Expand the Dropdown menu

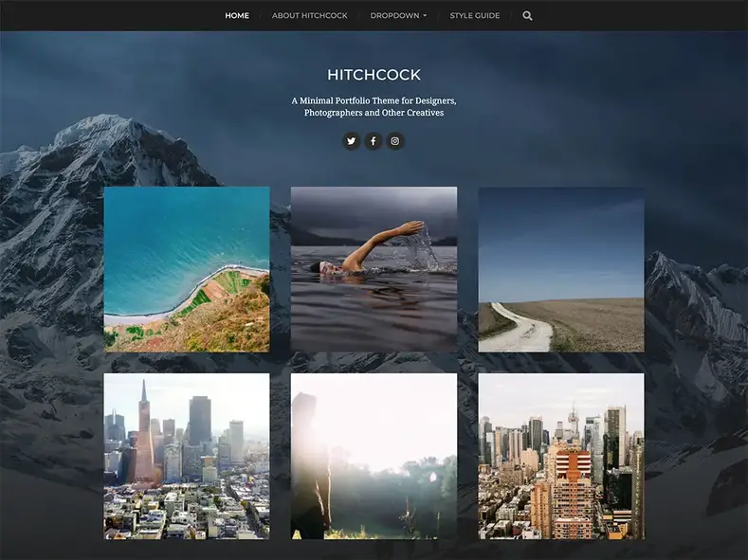(x=398, y=16)
